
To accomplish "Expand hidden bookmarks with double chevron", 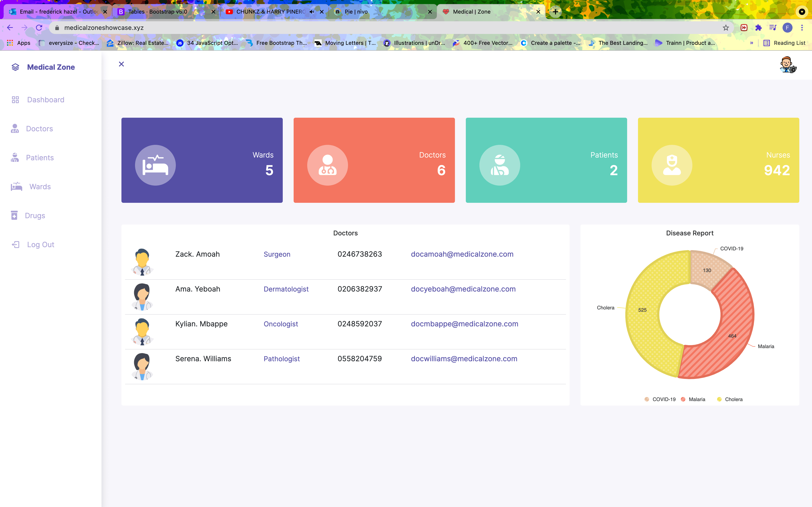I will 752,43.
